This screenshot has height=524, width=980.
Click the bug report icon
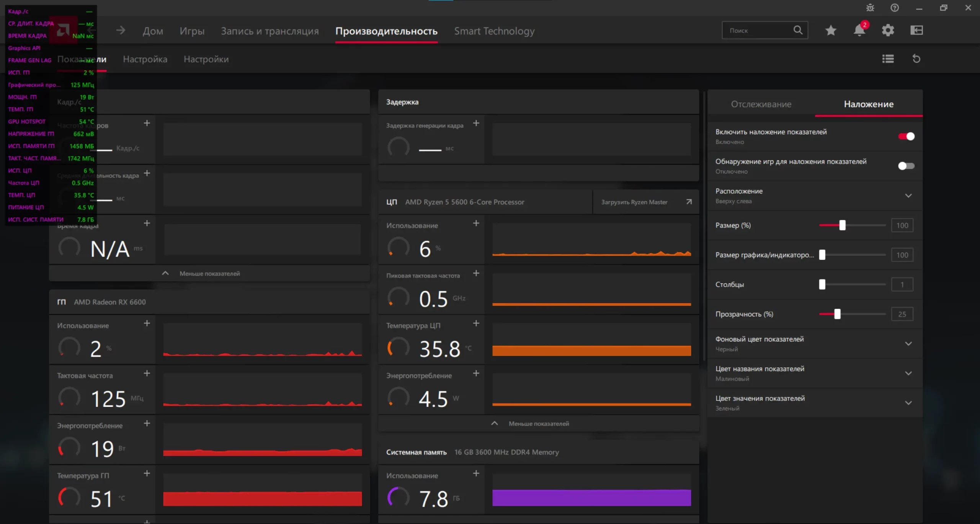point(870,8)
